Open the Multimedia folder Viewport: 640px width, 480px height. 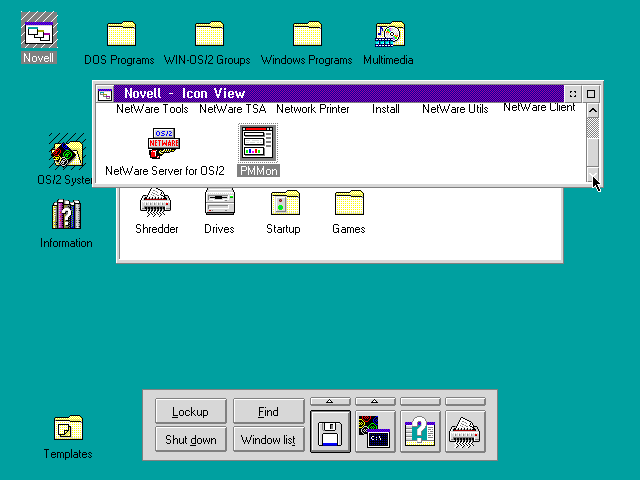pos(390,33)
